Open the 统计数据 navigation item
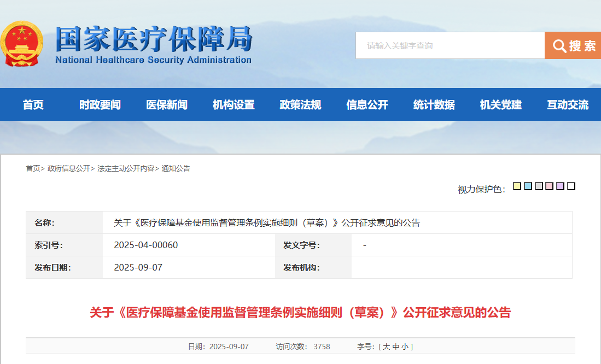 (x=434, y=105)
